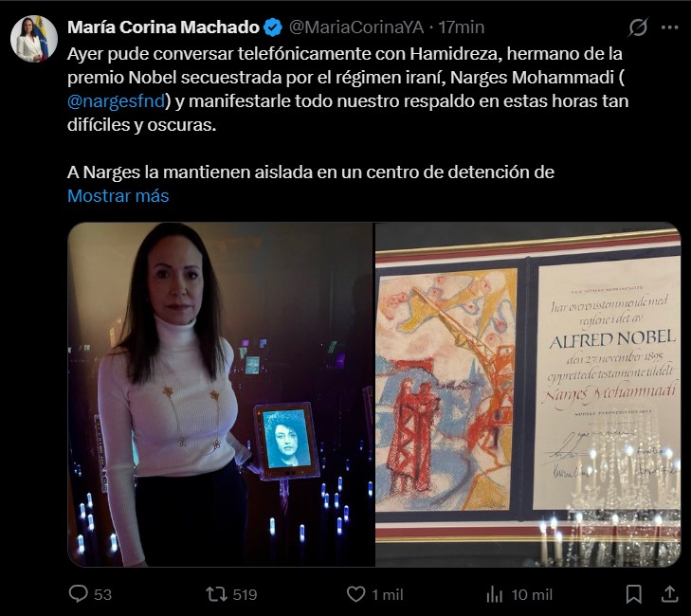
Task: Open María Corina Machado profile name
Action: pos(163,27)
